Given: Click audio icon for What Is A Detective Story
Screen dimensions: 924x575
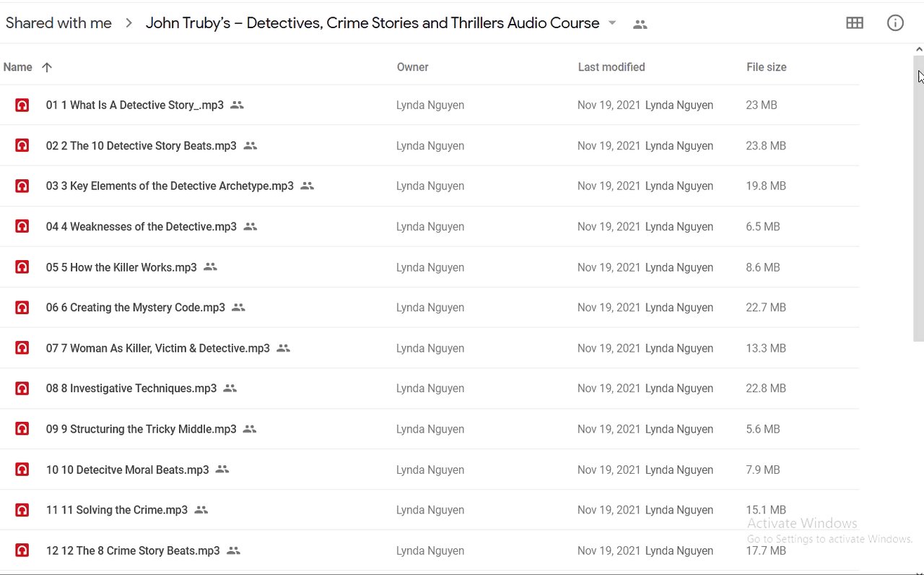Looking at the screenshot, I should 22,105.
